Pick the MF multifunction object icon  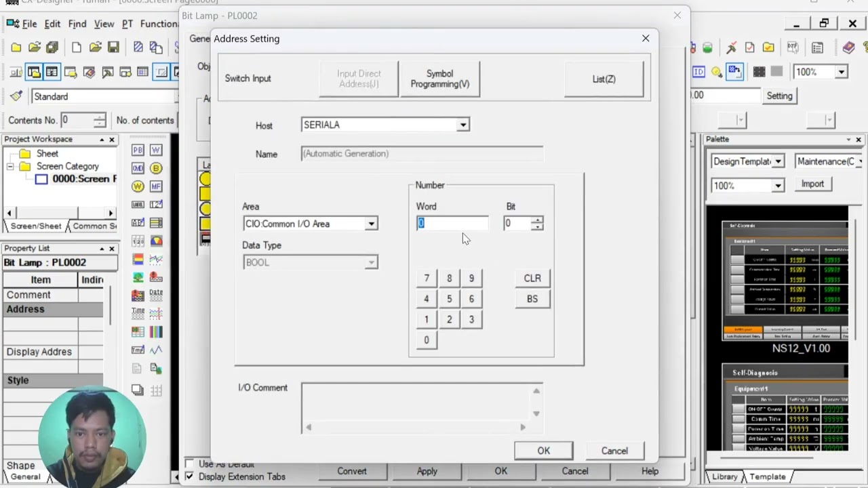[156, 186]
